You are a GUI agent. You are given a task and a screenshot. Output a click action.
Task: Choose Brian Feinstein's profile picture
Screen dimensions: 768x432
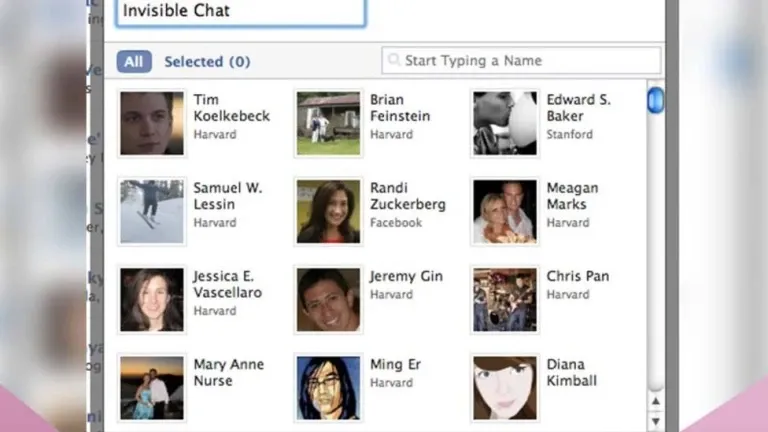[328, 123]
